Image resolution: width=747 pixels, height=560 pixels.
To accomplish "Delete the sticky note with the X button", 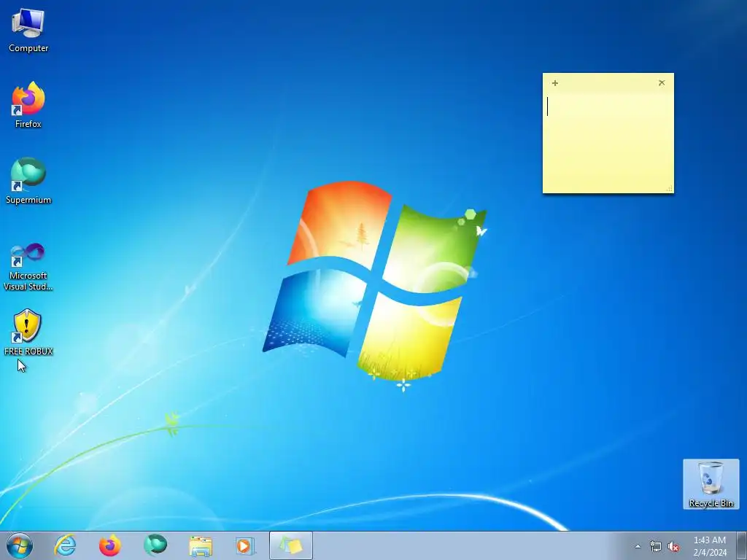I will (662, 83).
